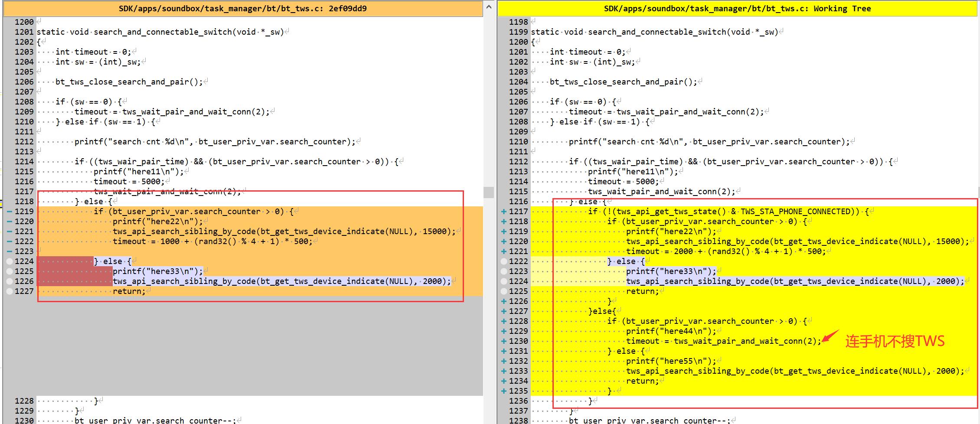Click the minus marker beside left line 1221

(10, 232)
